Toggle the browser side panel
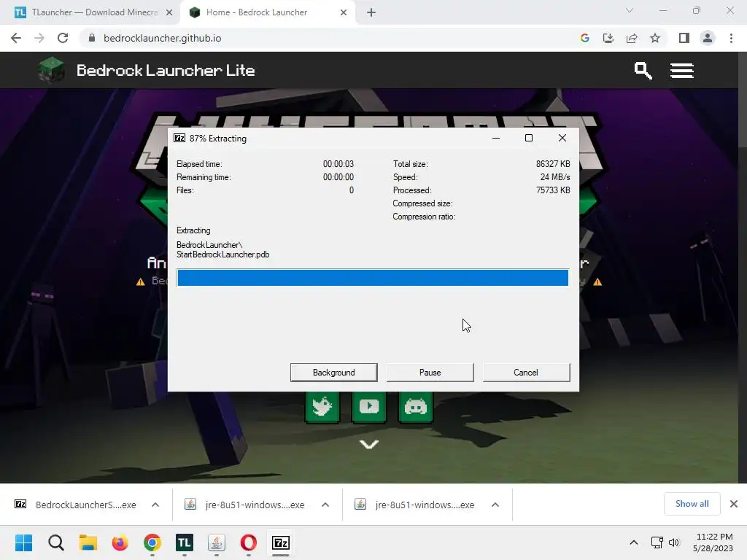Viewport: 747px width, 560px height. pos(684,38)
